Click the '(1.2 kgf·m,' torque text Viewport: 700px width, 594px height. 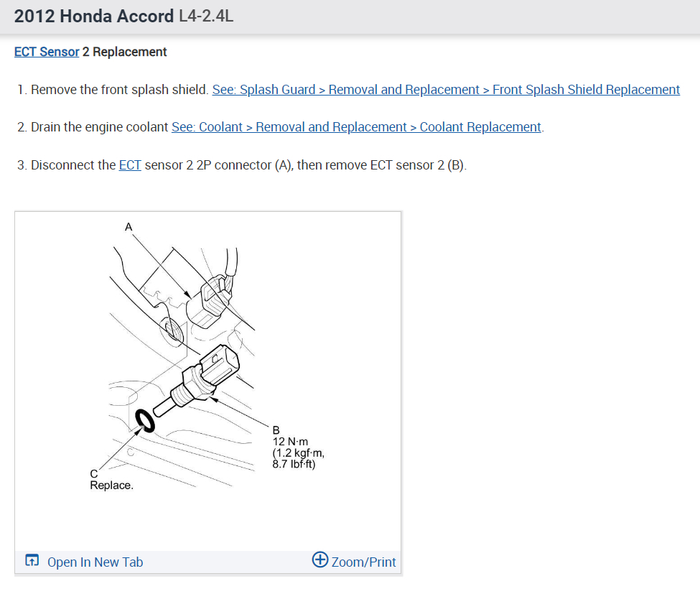tap(298, 453)
